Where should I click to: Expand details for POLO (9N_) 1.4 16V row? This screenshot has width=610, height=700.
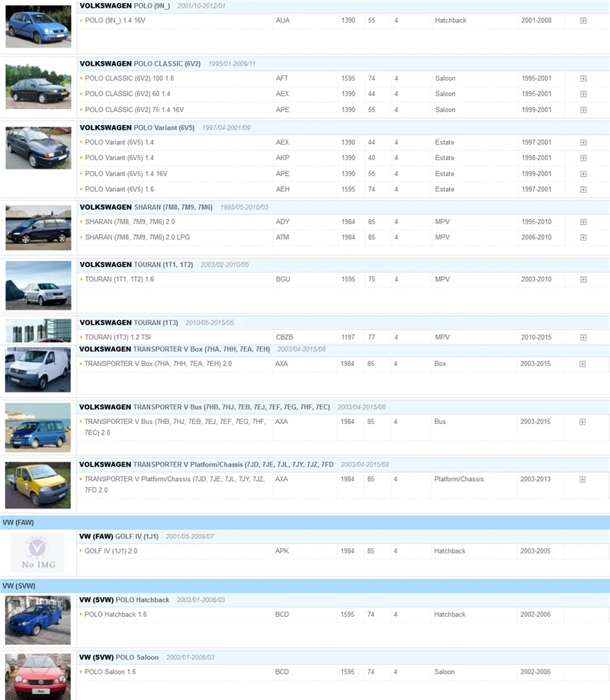point(583,21)
